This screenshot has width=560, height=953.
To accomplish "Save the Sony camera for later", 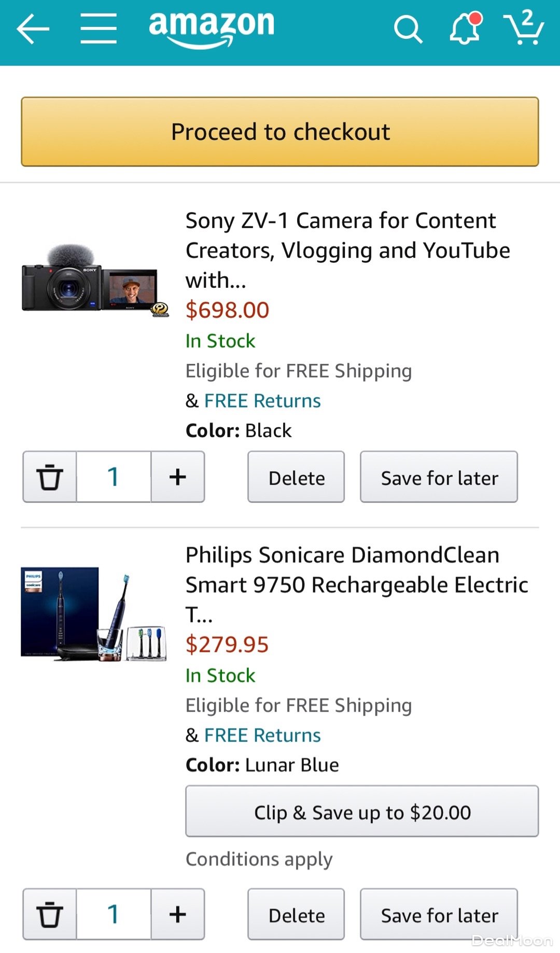I will (x=439, y=477).
